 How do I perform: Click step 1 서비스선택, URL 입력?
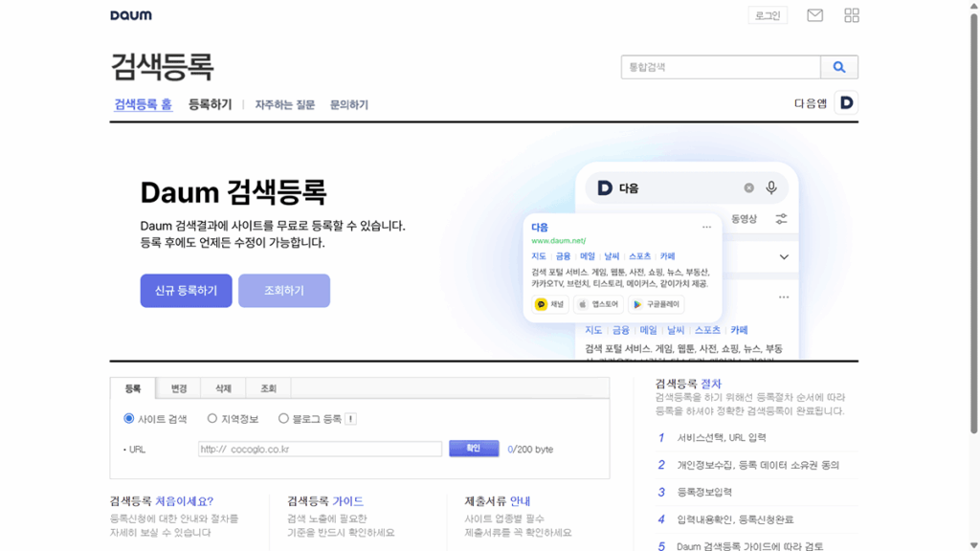pyautogui.click(x=722, y=437)
